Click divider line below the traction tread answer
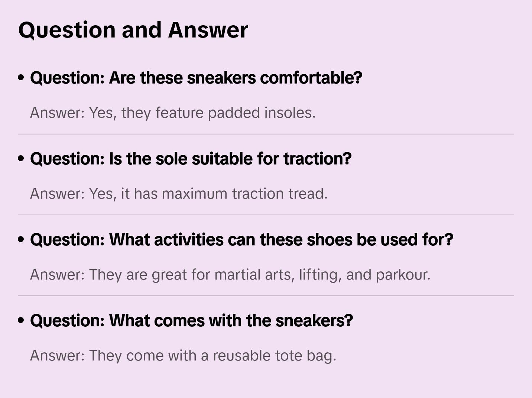 coord(266,215)
